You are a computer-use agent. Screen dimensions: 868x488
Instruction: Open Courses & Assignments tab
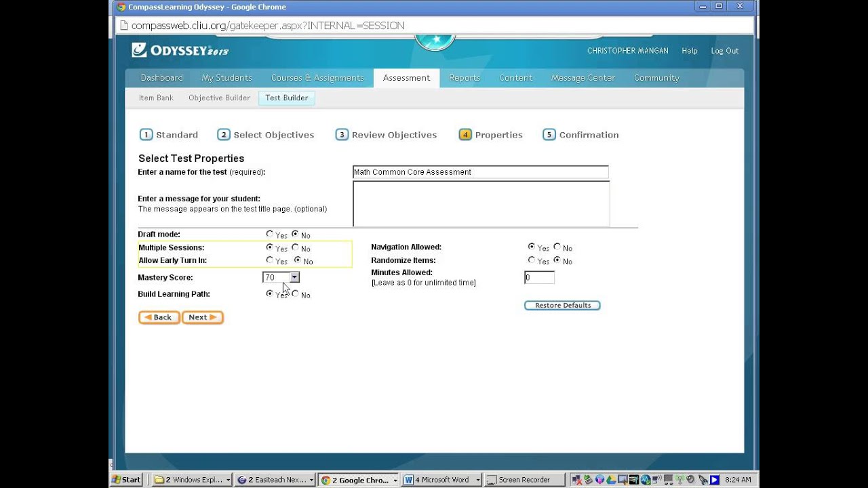coord(317,78)
